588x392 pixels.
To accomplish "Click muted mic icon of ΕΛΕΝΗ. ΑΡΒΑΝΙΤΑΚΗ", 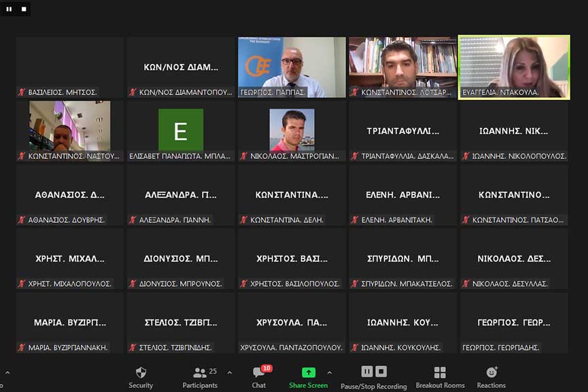I will (354, 219).
